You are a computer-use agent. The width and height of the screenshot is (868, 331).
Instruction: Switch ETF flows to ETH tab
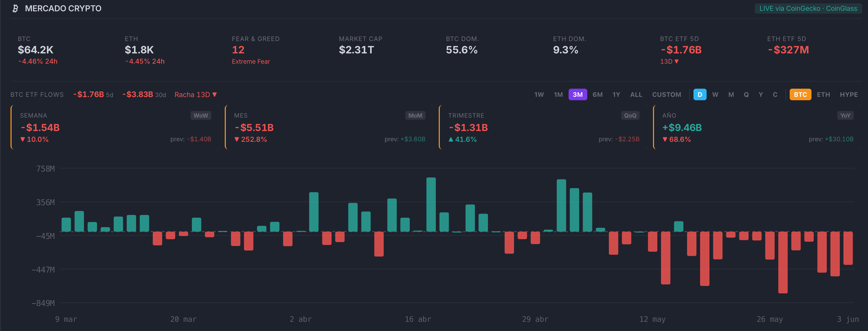tap(823, 94)
